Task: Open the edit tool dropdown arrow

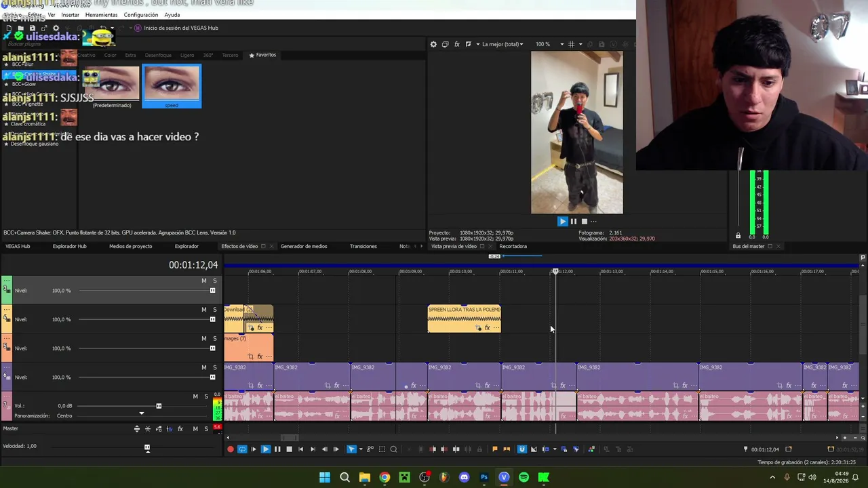Action: pos(360,449)
